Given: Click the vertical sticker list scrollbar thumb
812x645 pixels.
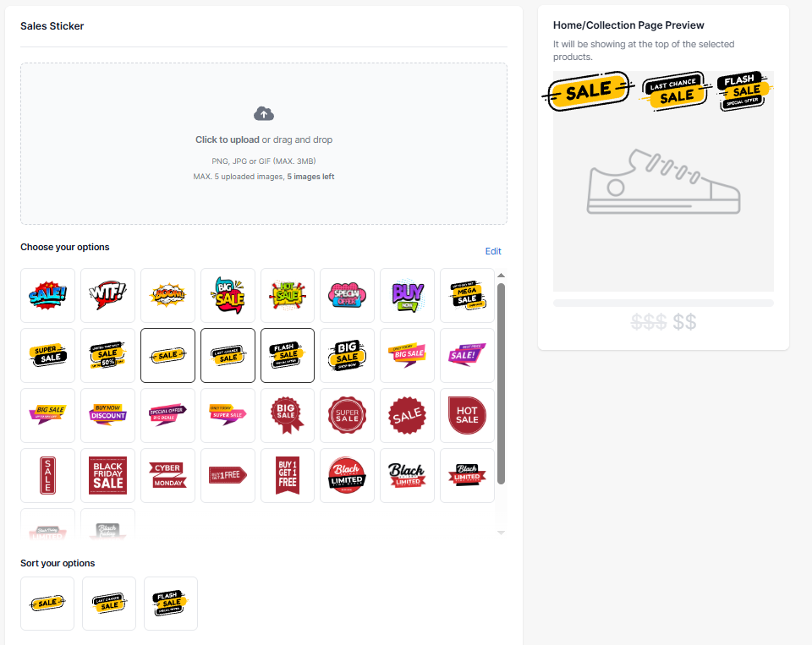Looking at the screenshot, I should pyautogui.click(x=501, y=383).
